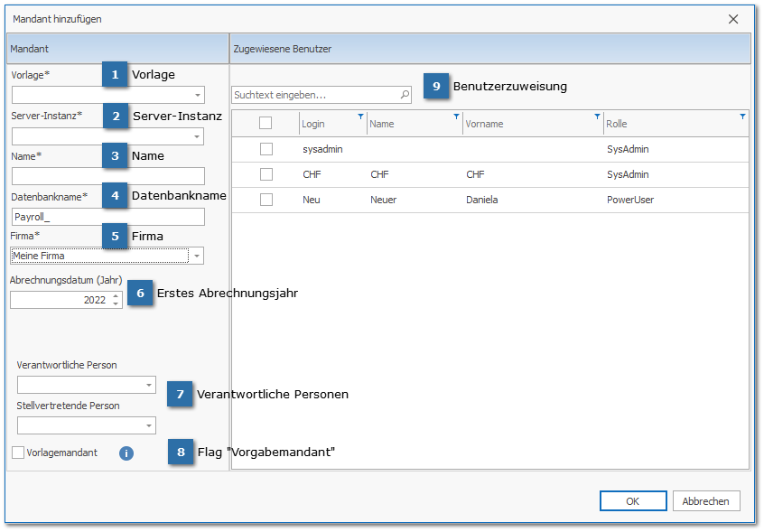Click the search magnifier icon

405,94
